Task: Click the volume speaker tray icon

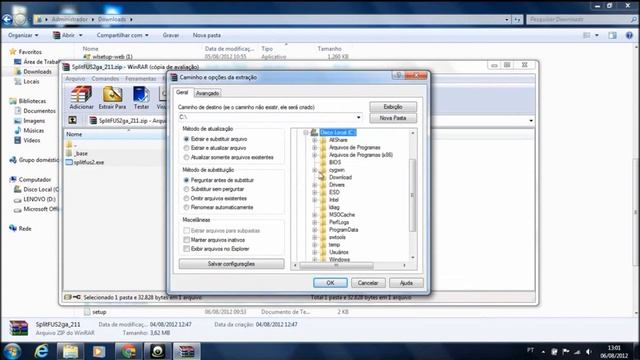Action: (x=589, y=351)
